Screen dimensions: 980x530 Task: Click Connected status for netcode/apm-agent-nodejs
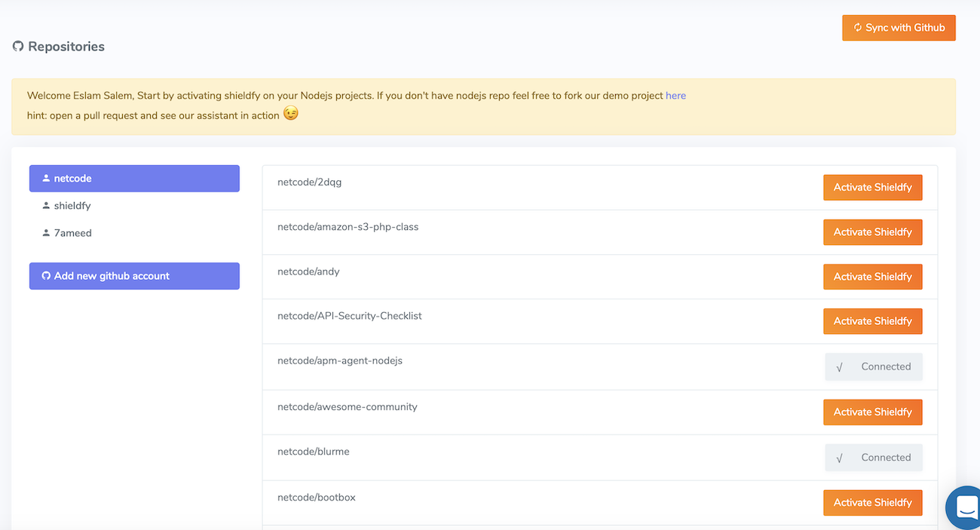(x=874, y=366)
